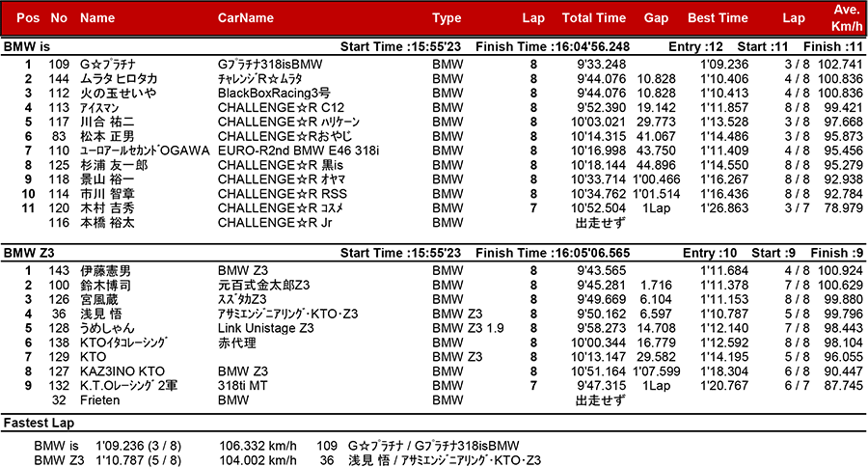Screen dimensions: 868x467
Task: Click the Type column header
Action: point(447,18)
